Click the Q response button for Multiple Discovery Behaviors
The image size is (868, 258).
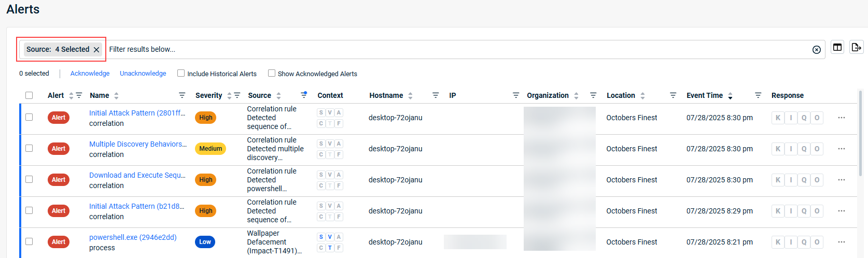tap(804, 149)
